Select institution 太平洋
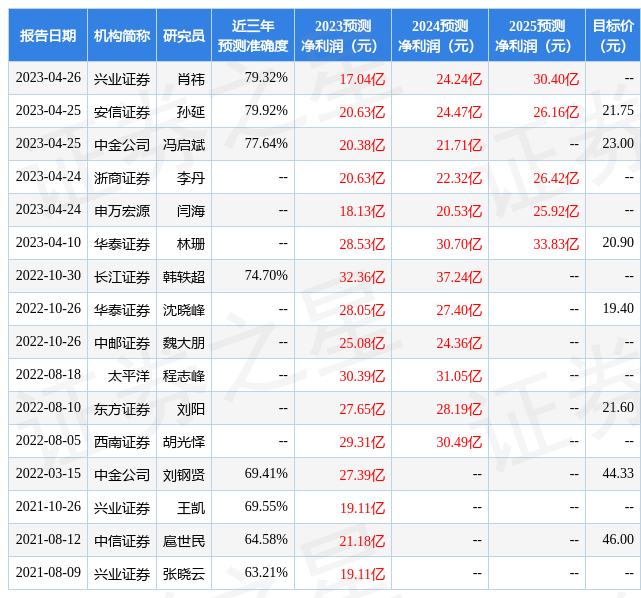 (x=129, y=376)
